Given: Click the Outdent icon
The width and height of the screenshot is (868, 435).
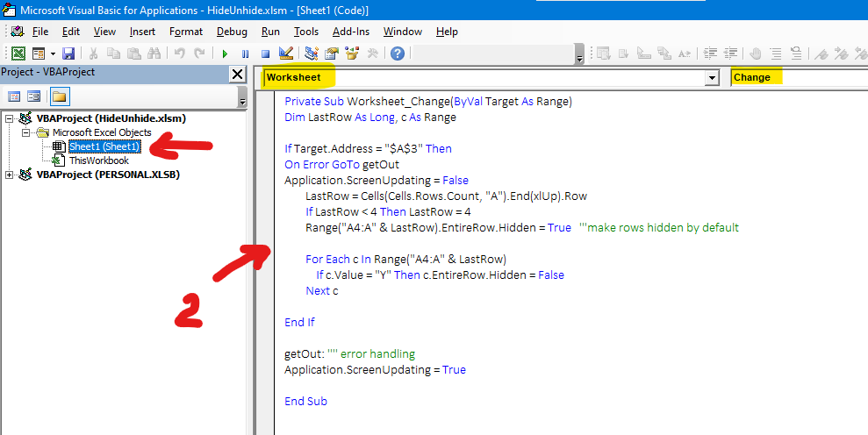Looking at the screenshot, I should [x=731, y=53].
